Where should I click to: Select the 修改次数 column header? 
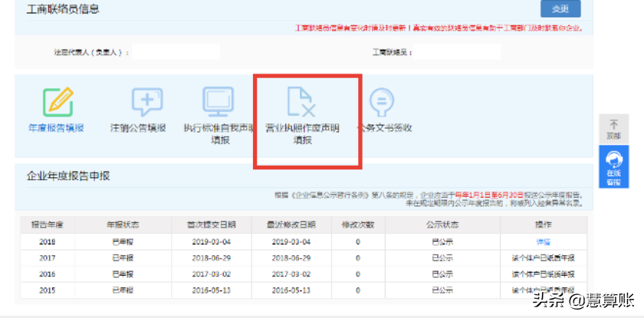(x=358, y=225)
